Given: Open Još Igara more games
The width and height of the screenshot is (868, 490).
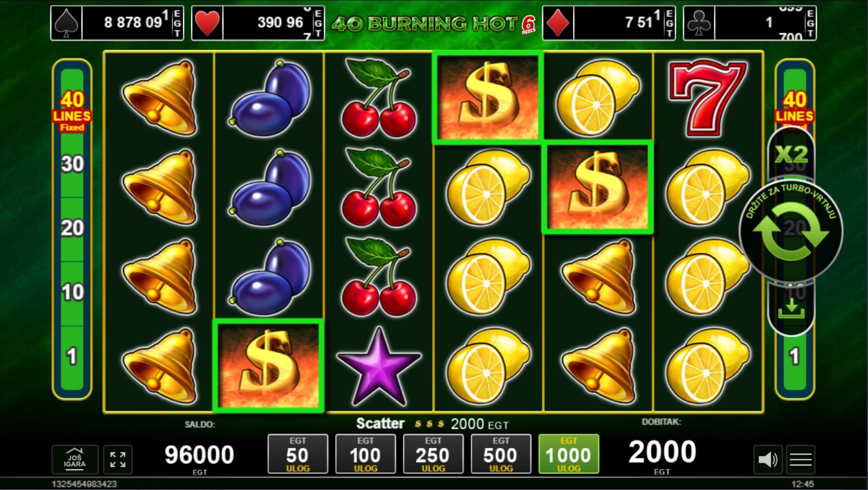Looking at the screenshot, I should tap(75, 459).
